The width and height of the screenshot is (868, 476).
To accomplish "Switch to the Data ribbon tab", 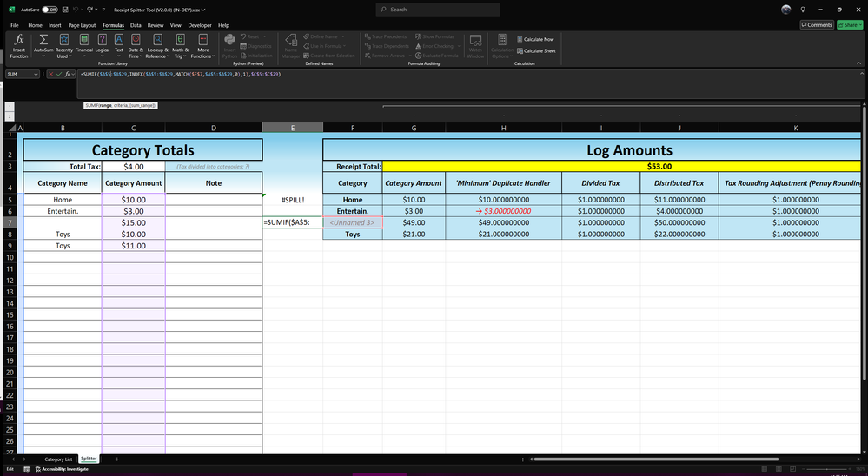I will [136, 25].
